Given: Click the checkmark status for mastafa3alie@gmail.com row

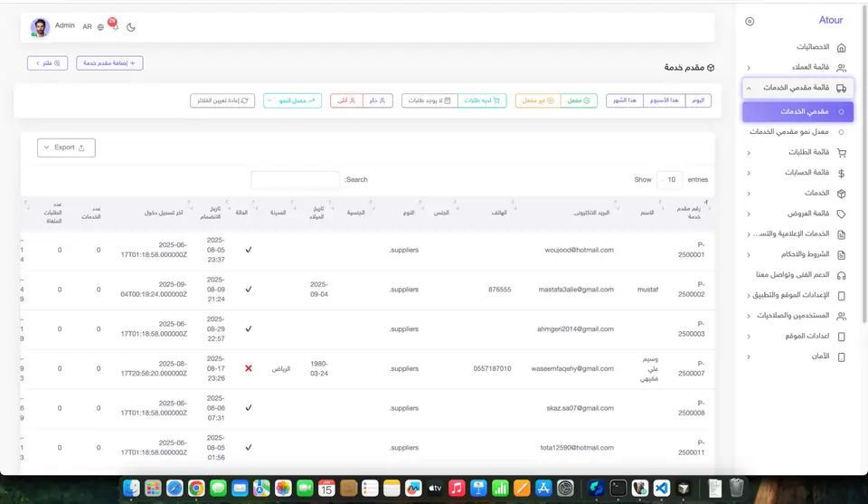Looking at the screenshot, I should pos(249,290).
